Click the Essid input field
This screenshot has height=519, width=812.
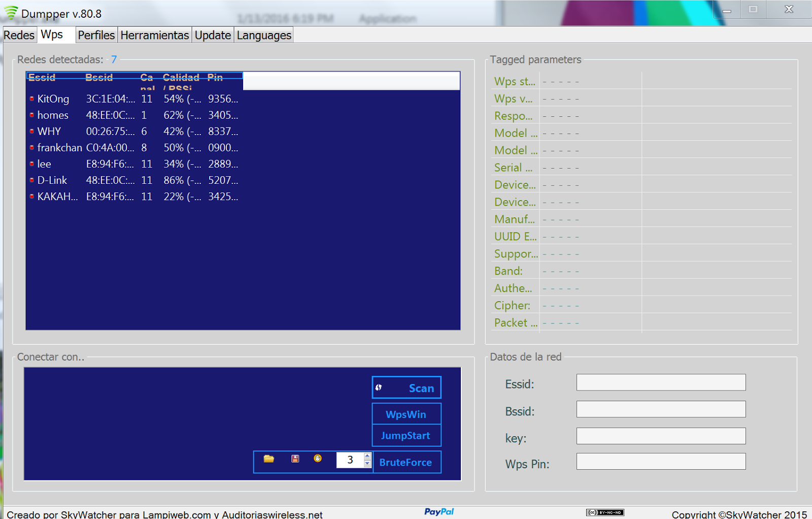click(x=661, y=382)
